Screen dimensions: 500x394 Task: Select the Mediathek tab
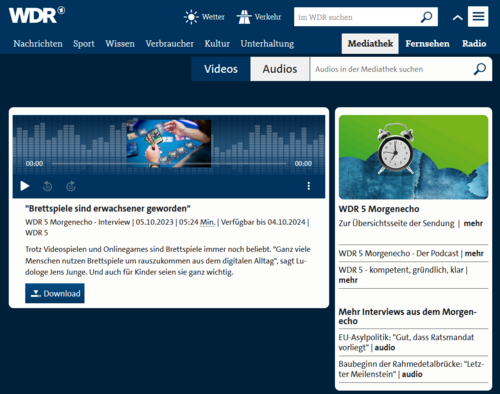(370, 44)
